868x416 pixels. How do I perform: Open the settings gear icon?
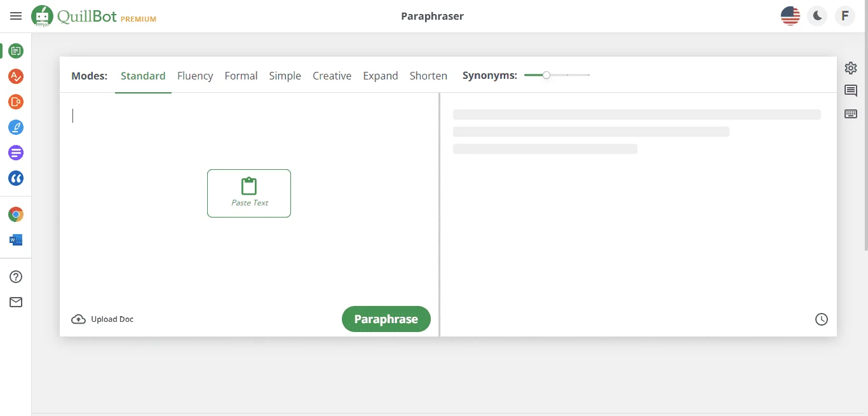point(851,68)
